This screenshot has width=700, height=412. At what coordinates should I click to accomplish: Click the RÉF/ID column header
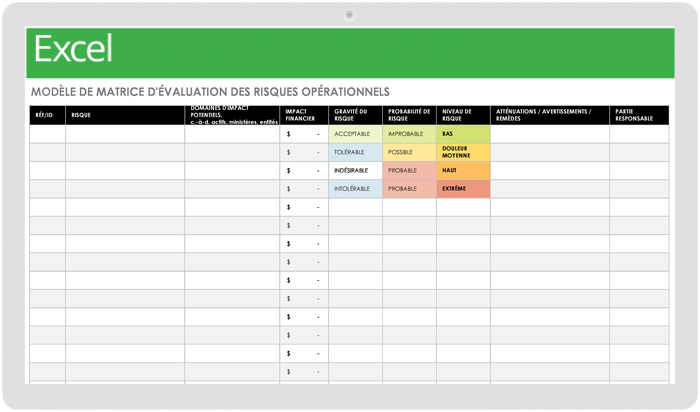coord(47,115)
